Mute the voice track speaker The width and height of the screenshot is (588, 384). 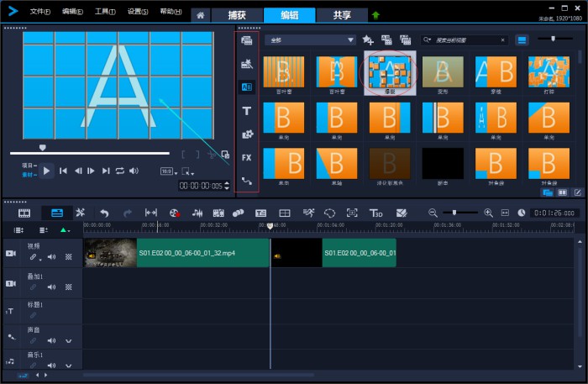51,340
